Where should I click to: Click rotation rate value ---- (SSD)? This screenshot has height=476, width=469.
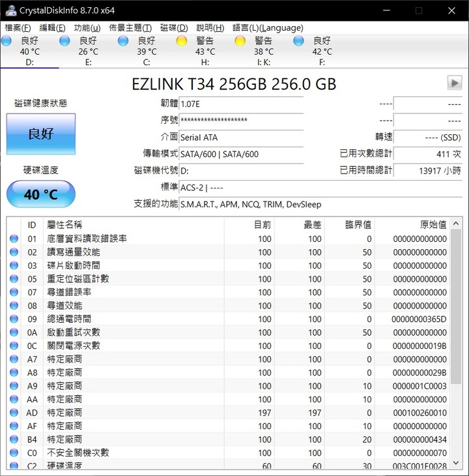428,138
